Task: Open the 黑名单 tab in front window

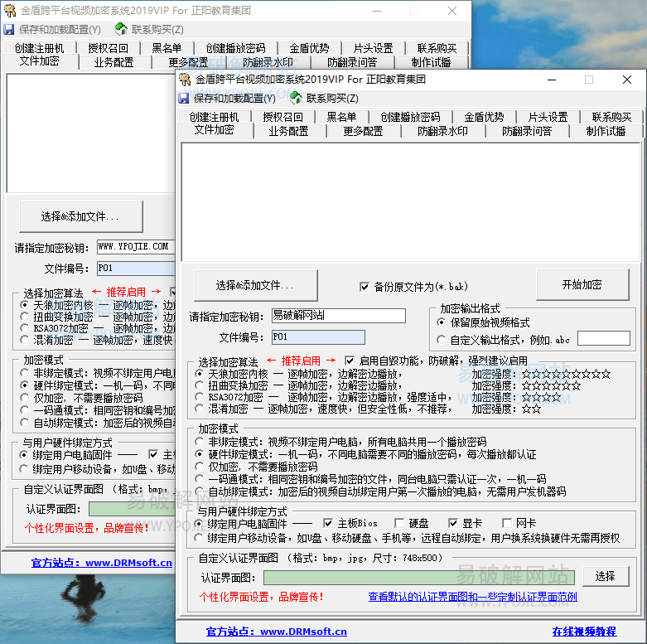Action: pos(341,117)
